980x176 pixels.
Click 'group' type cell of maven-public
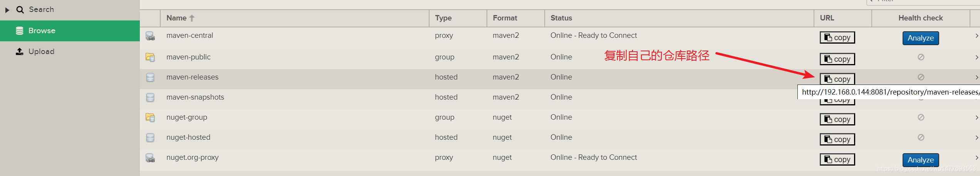coord(445,57)
